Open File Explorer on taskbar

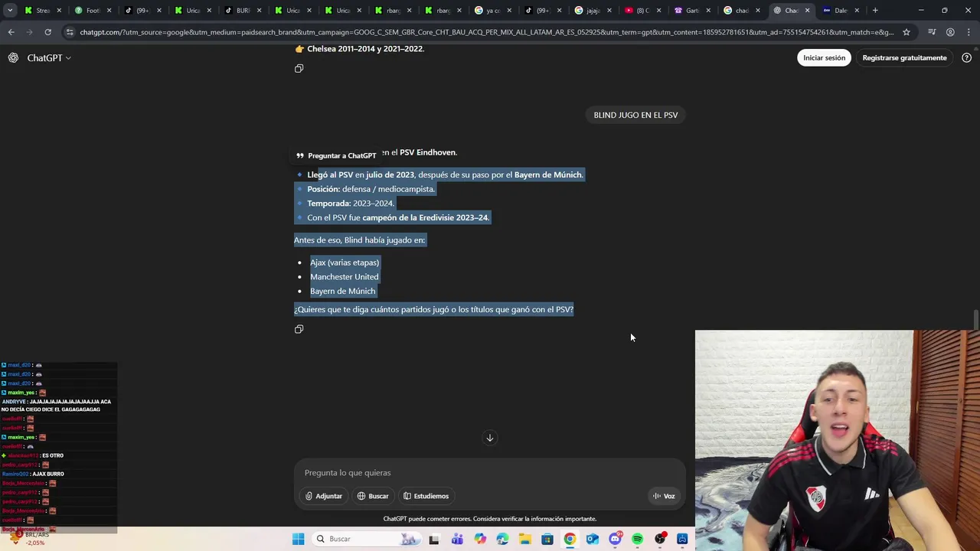[525, 539]
